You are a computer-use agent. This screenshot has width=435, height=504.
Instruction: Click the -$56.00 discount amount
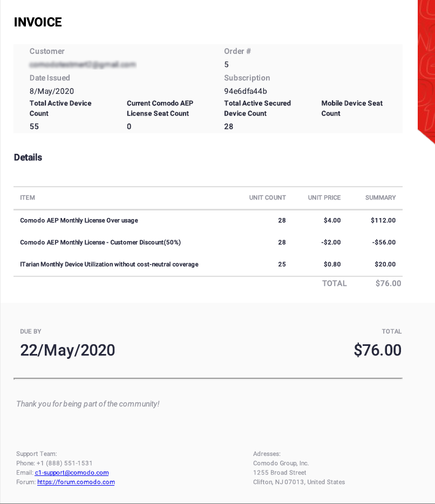[x=384, y=242]
